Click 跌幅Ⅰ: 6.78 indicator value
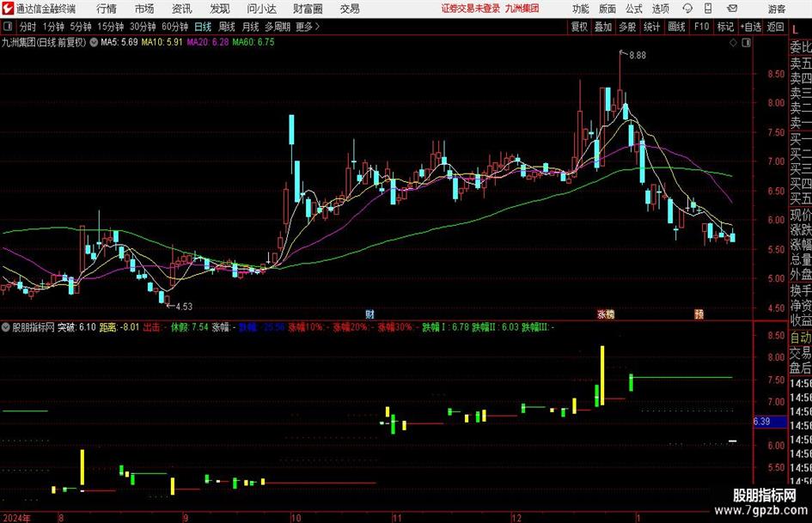Image resolution: width=812 pixels, height=523 pixels. tap(445, 327)
